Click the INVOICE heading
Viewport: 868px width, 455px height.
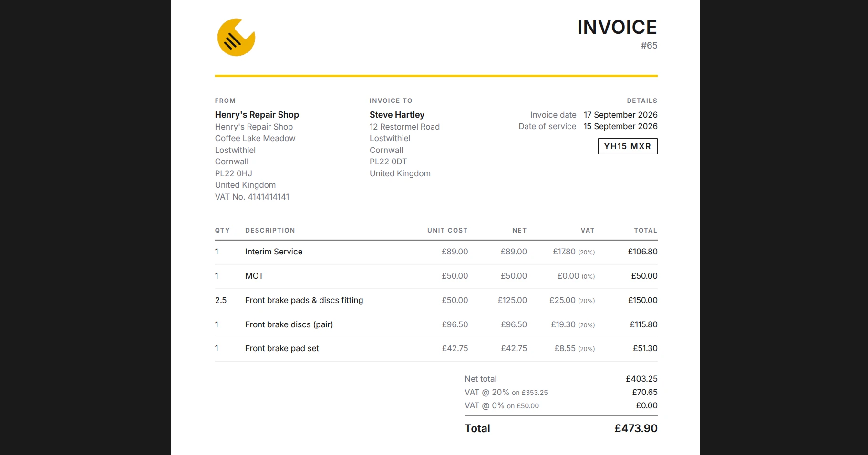click(617, 27)
